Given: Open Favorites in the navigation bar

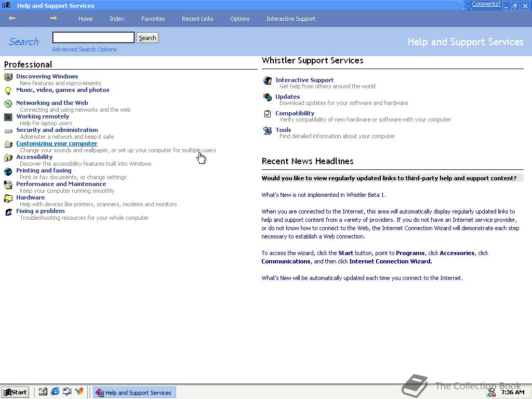Looking at the screenshot, I should [x=153, y=19].
